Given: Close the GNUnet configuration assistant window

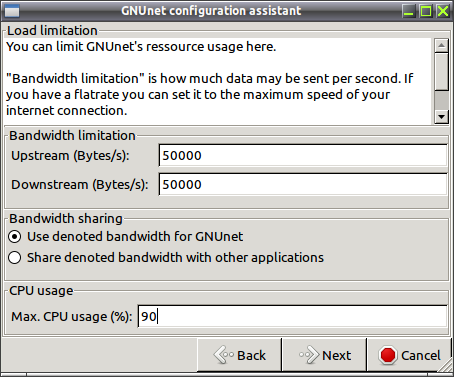Looking at the screenshot, I should 443,11.
